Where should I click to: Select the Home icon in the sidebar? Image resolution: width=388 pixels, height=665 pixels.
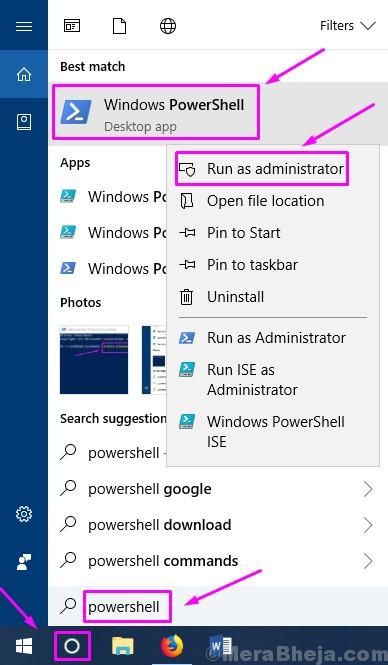point(24,75)
